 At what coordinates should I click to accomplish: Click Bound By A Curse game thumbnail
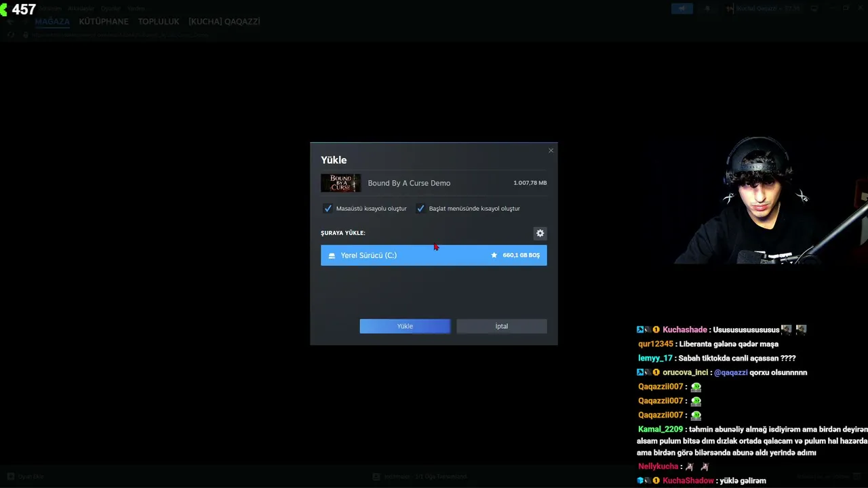tap(340, 183)
